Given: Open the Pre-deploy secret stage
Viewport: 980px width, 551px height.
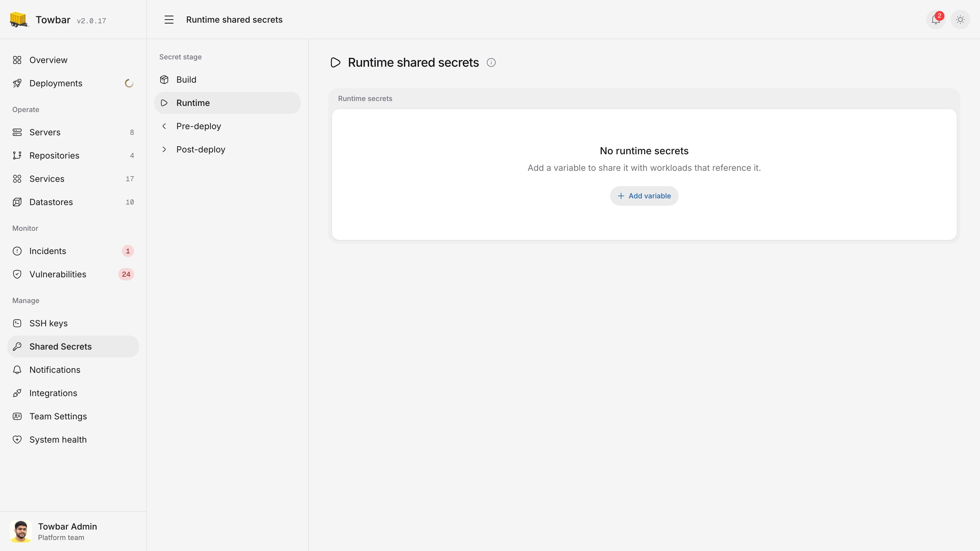Looking at the screenshot, I should click(228, 126).
